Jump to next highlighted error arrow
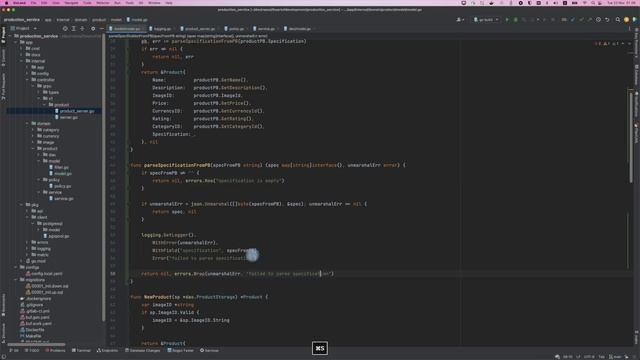Viewport: 640px width, 360px height. pyautogui.click(x=629, y=43)
